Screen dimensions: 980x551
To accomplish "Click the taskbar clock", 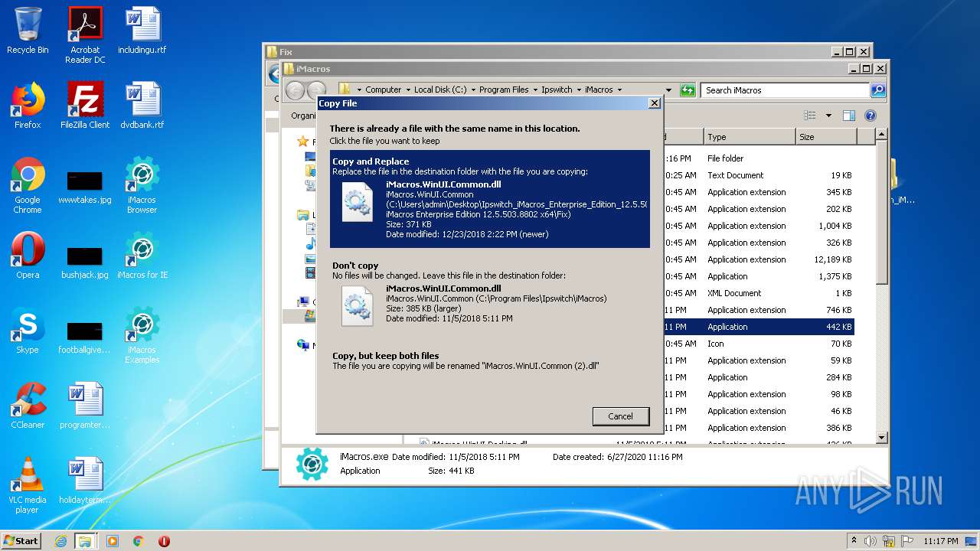I will click(x=939, y=541).
